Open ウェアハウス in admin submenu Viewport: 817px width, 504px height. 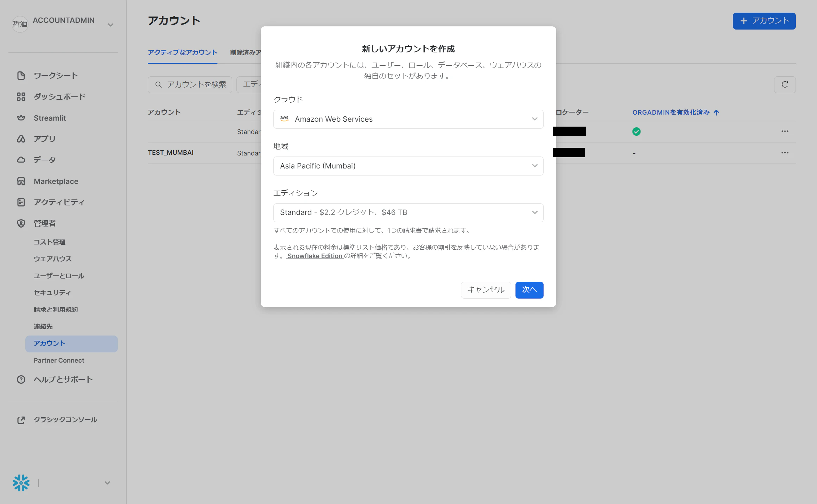tap(53, 259)
